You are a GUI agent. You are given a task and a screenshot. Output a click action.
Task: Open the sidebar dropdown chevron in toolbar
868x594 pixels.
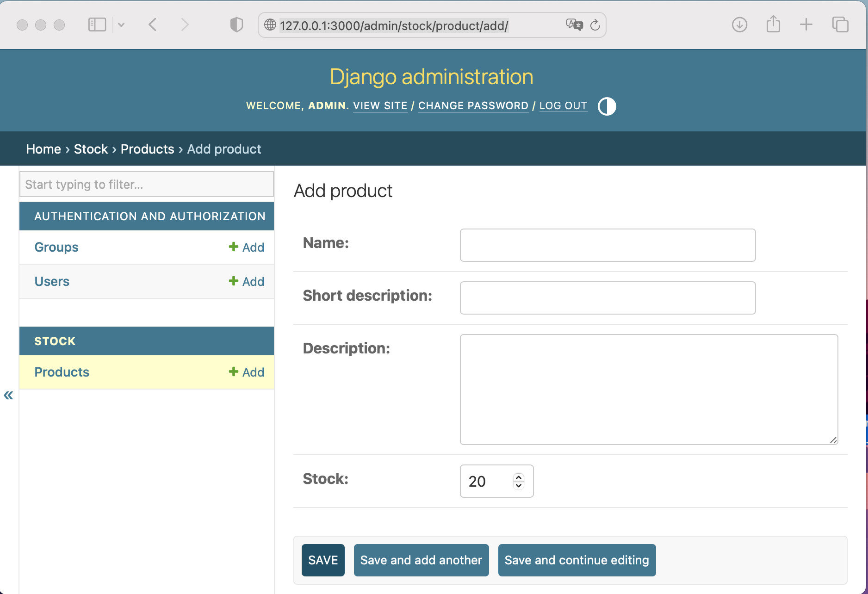(x=121, y=25)
